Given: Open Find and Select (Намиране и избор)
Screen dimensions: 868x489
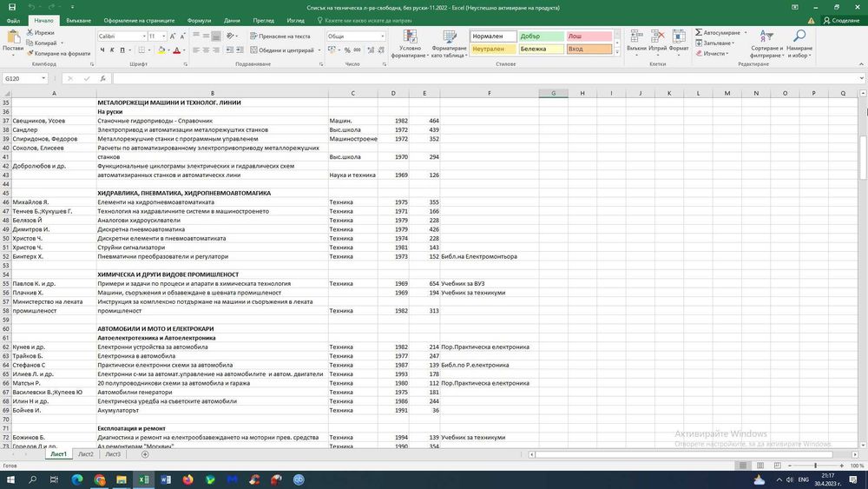Looking at the screenshot, I should click(799, 43).
